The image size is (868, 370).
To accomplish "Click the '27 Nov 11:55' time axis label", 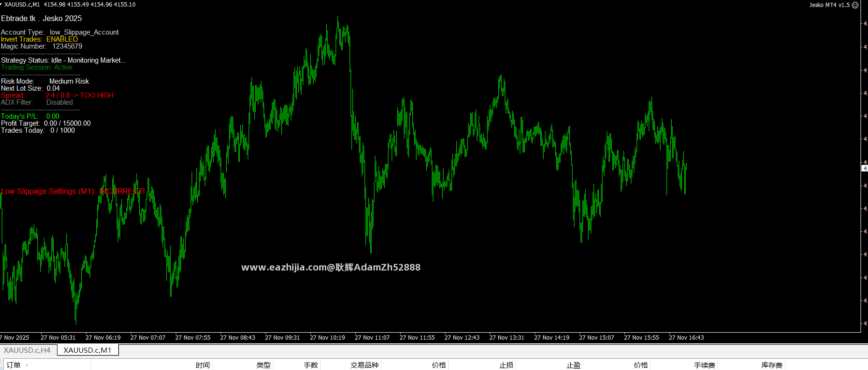I will tap(417, 338).
